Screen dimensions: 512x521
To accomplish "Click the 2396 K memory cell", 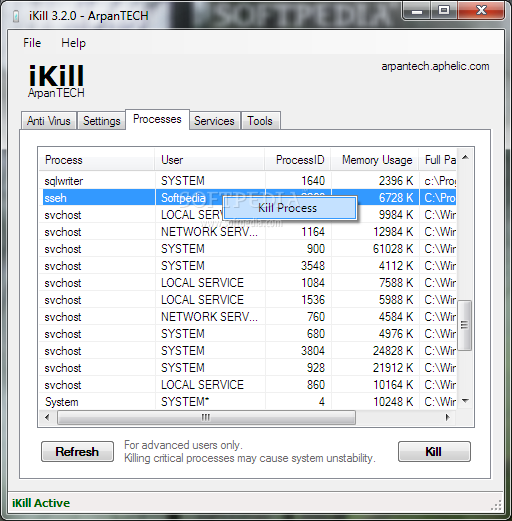I will pyautogui.click(x=395, y=181).
